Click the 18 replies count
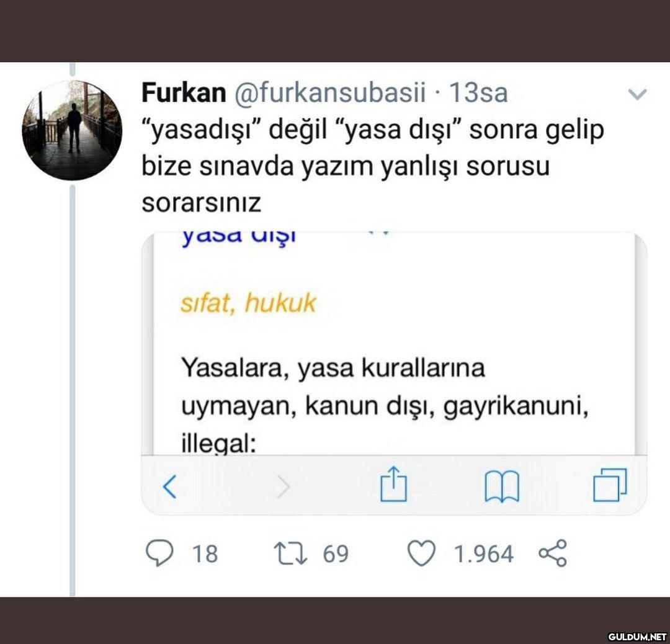The width and height of the screenshot is (670, 644). click(x=205, y=553)
